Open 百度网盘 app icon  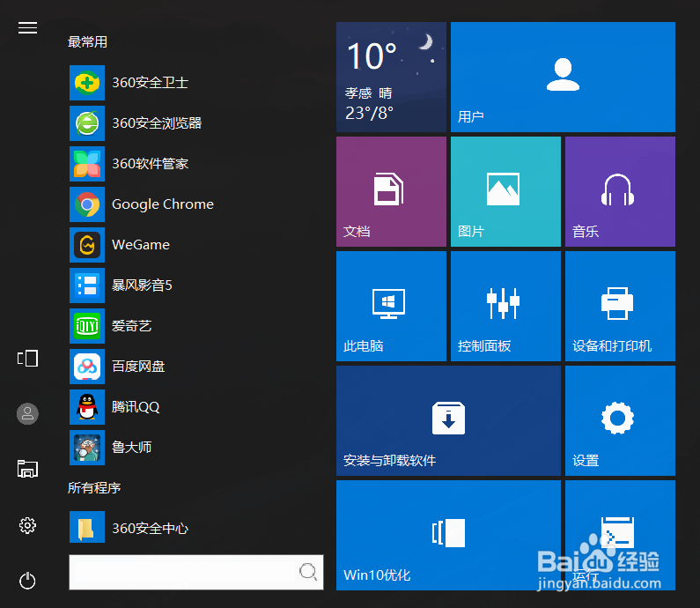click(87, 367)
